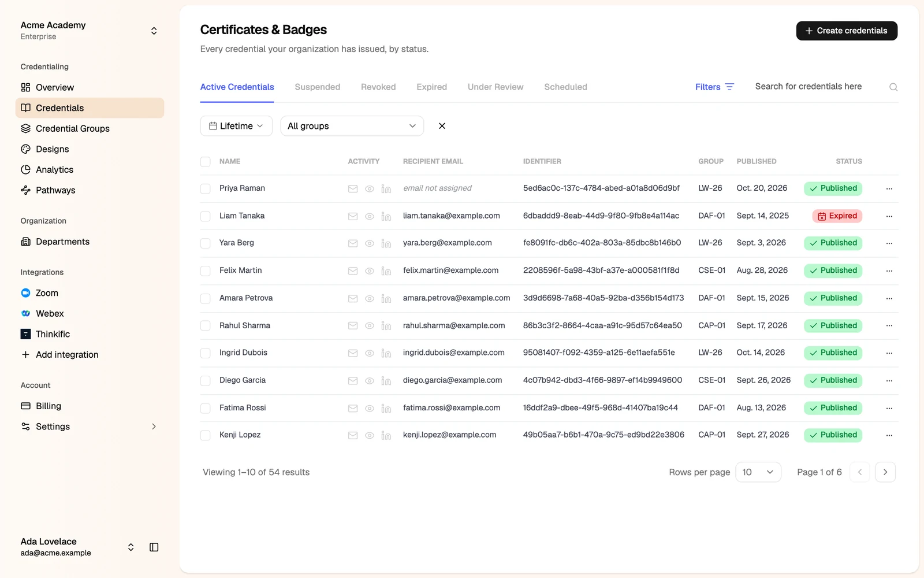Image resolution: width=924 pixels, height=578 pixels.
Task: Expand the Settings submenu chevron
Action: 154,427
